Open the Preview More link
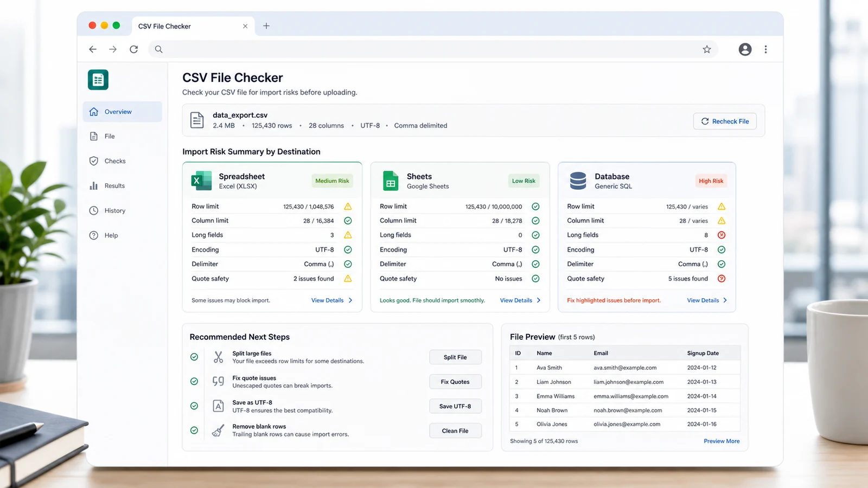 click(722, 441)
